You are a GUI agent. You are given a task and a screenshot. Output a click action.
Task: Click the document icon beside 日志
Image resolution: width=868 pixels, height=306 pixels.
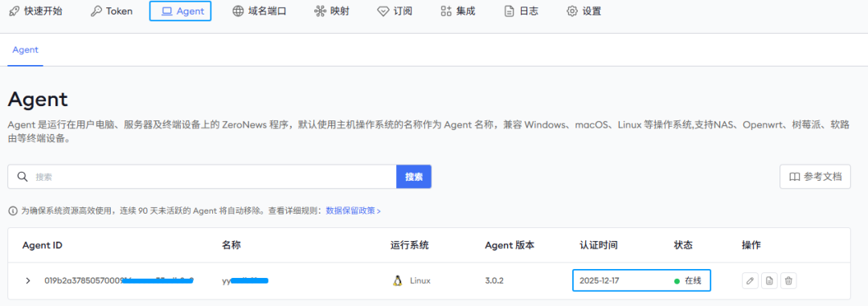[x=510, y=11]
